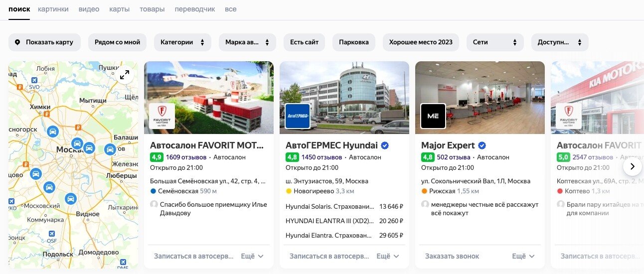Image resolution: width=644 pixels, height=274 pixels.
Task: Click the next carousel arrow
Action: pos(632,166)
